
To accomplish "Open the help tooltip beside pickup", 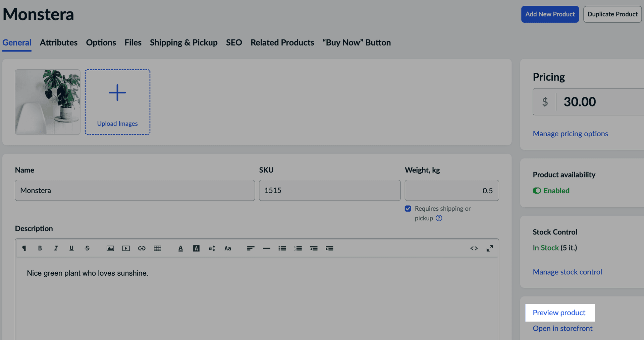I will [x=439, y=218].
